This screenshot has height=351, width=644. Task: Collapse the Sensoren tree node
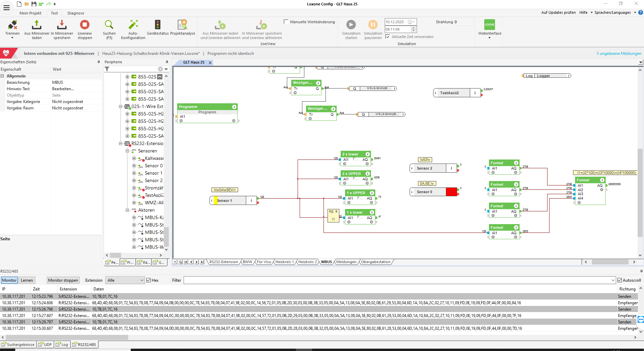pyautogui.click(x=127, y=151)
